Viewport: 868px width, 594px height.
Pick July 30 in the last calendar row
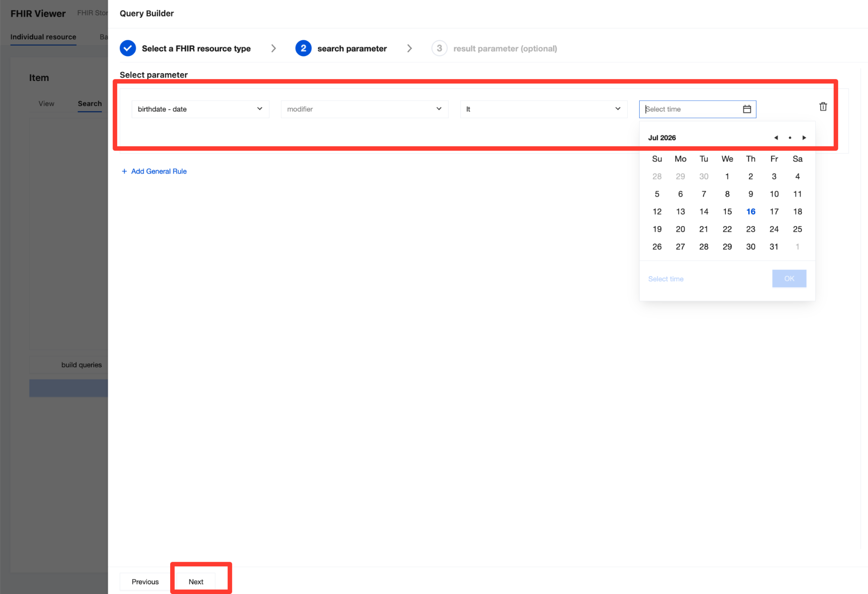(751, 247)
